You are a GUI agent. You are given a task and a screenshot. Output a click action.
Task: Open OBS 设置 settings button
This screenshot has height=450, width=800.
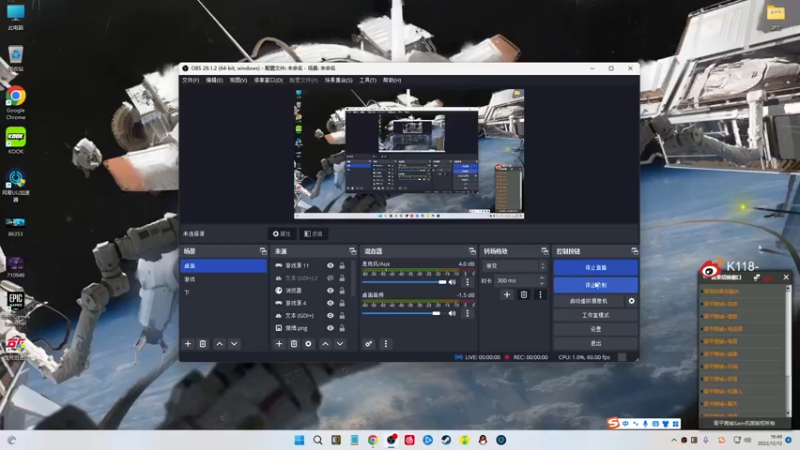point(595,329)
